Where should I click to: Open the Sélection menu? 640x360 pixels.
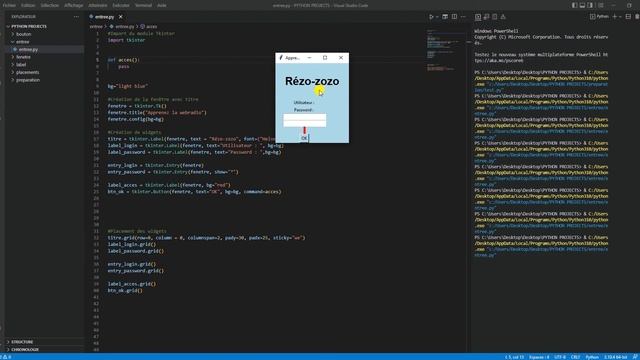(49, 5)
